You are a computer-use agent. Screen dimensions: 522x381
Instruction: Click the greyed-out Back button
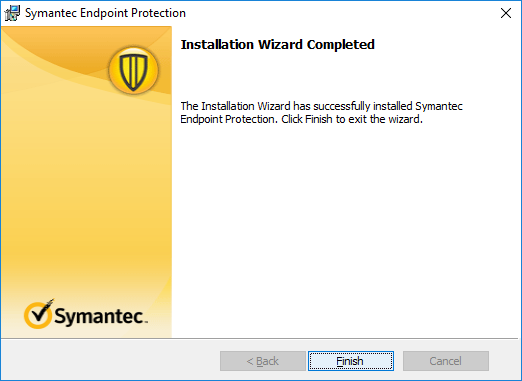pos(263,361)
